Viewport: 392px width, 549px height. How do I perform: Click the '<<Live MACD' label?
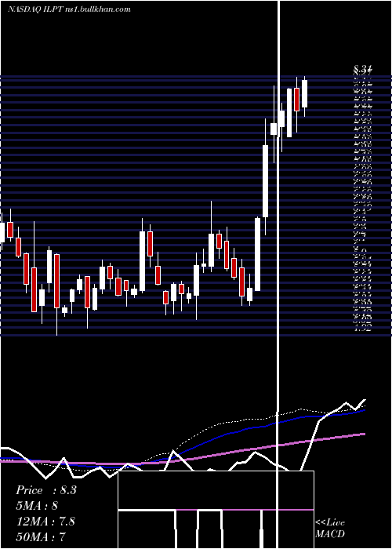click(330, 528)
